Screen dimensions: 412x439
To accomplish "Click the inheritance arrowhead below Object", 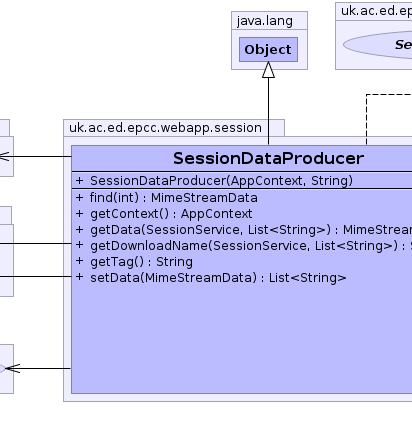I will point(268,70).
